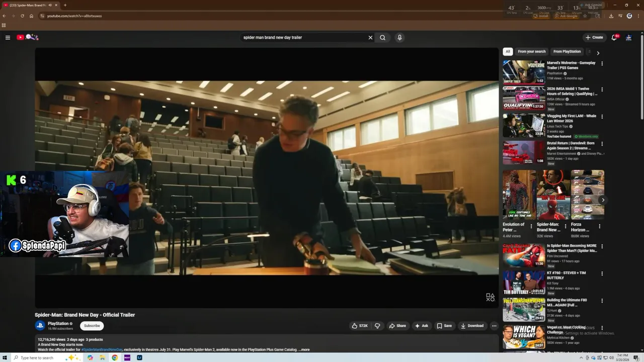Image resolution: width=644 pixels, height=362 pixels.
Task: Open the notifications bell
Action: pyautogui.click(x=614, y=37)
